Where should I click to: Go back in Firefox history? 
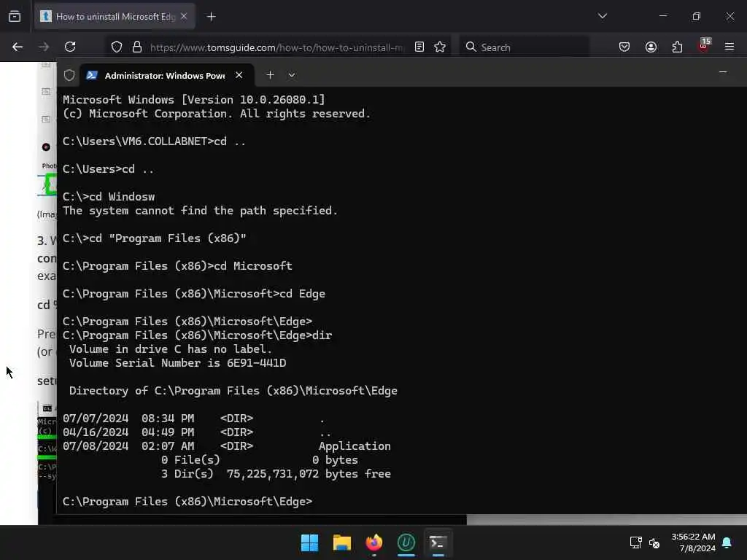18,47
